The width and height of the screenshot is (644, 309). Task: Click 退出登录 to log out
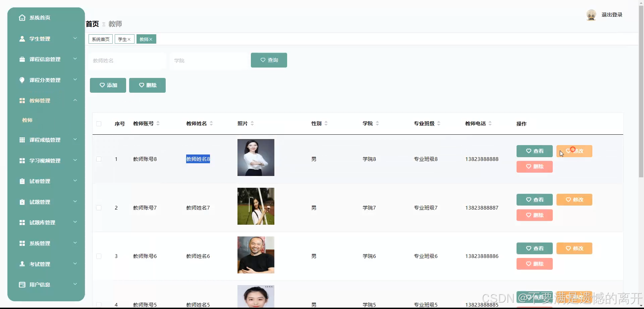(612, 15)
